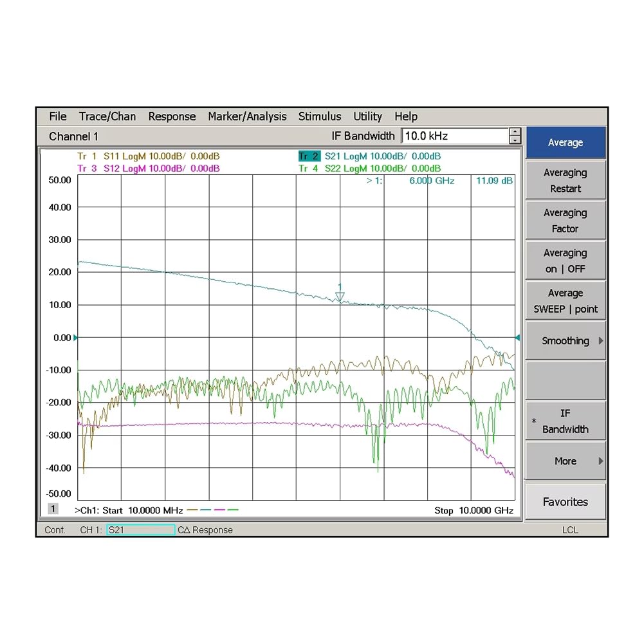This screenshot has width=644, height=644.
Task: Toggle Averaging on | OFF softkey
Action: 565,261
